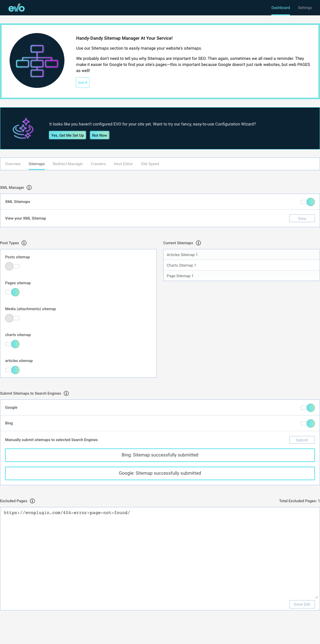Switch to Redirect Manager tab
320x644 pixels.
tap(68, 164)
